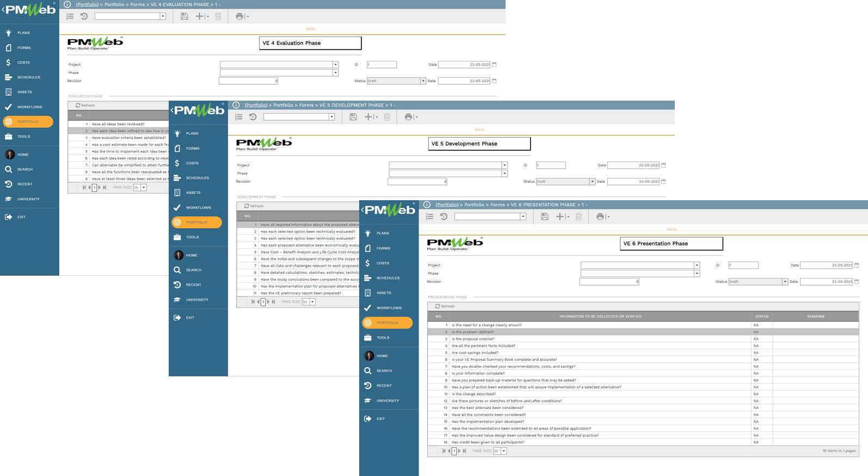Open Workflows menu in VE 6 window sidebar
868x476 pixels.
click(389, 308)
